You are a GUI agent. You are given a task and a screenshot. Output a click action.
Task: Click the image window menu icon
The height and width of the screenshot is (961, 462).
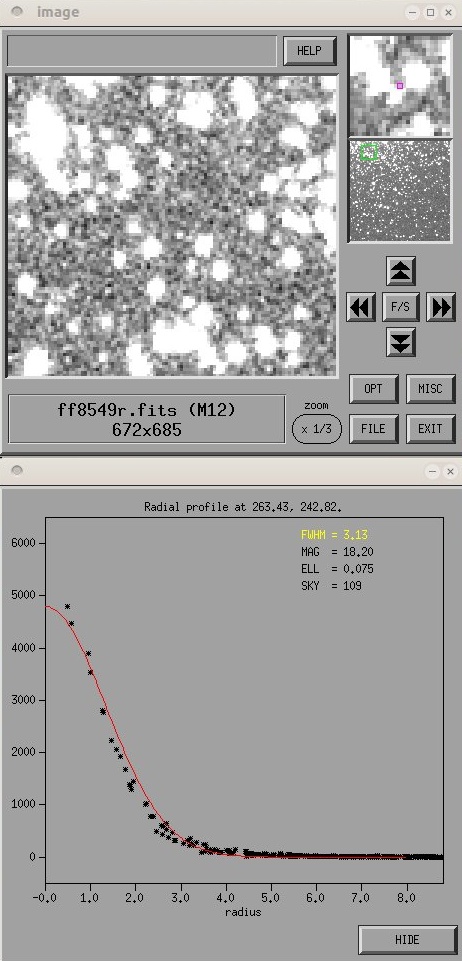click(17, 11)
